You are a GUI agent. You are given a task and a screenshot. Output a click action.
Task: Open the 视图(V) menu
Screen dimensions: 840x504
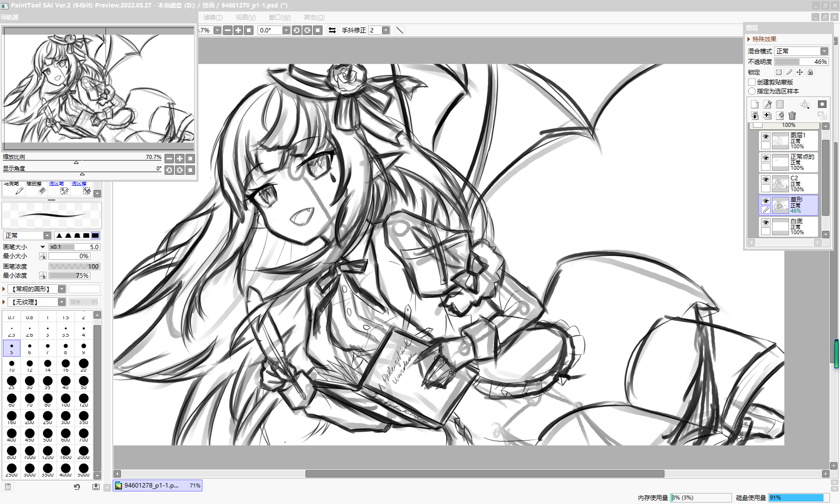[x=245, y=17]
